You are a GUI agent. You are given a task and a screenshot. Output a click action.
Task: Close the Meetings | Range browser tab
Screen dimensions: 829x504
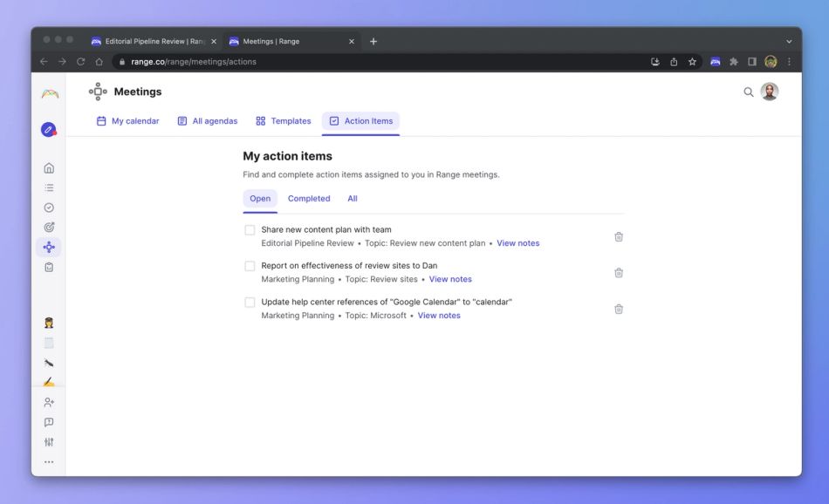click(352, 41)
